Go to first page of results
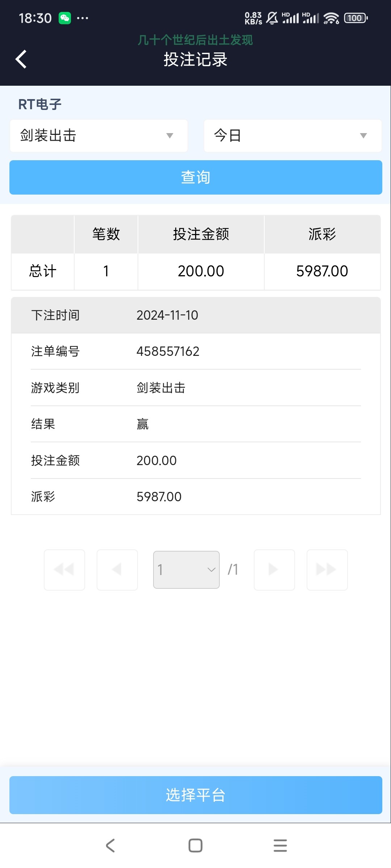This screenshot has width=391, height=868. [64, 570]
